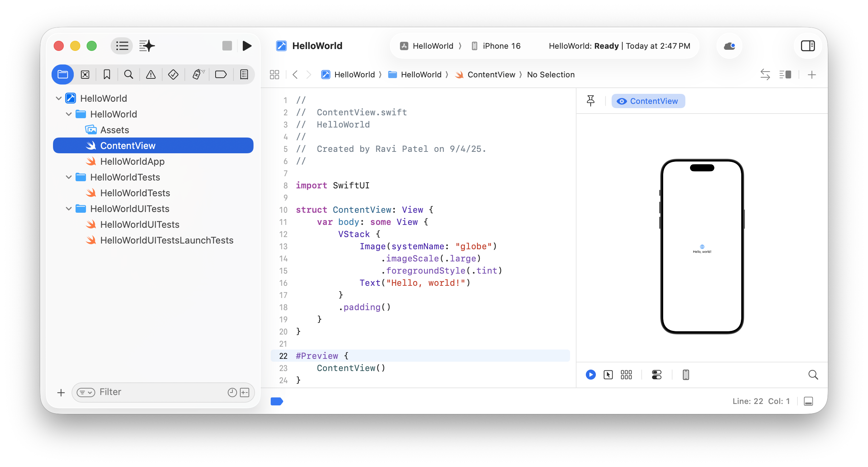Run the HelloWorld app with play button
This screenshot has width=868, height=467.
[x=247, y=46]
